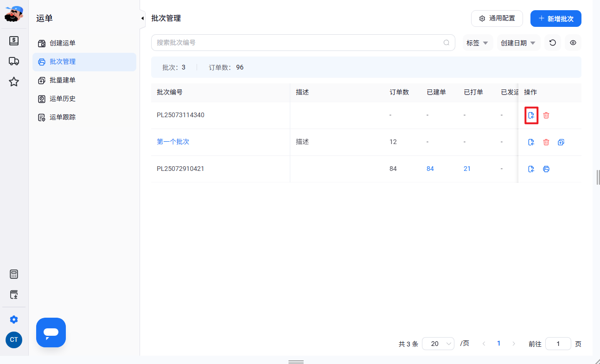Open the blue chat support bubble
This screenshot has width=600, height=364.
click(x=51, y=333)
